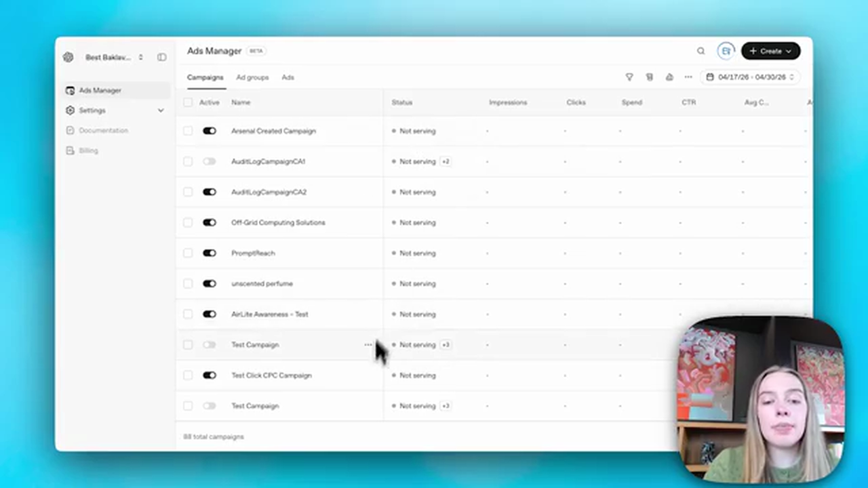Open the Best Baklav workspace switcher

tap(114, 58)
